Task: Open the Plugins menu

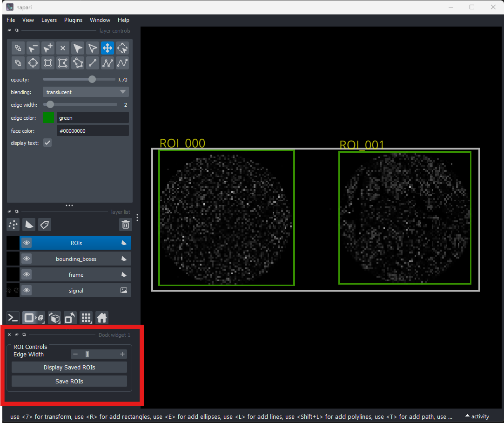Action: click(73, 20)
